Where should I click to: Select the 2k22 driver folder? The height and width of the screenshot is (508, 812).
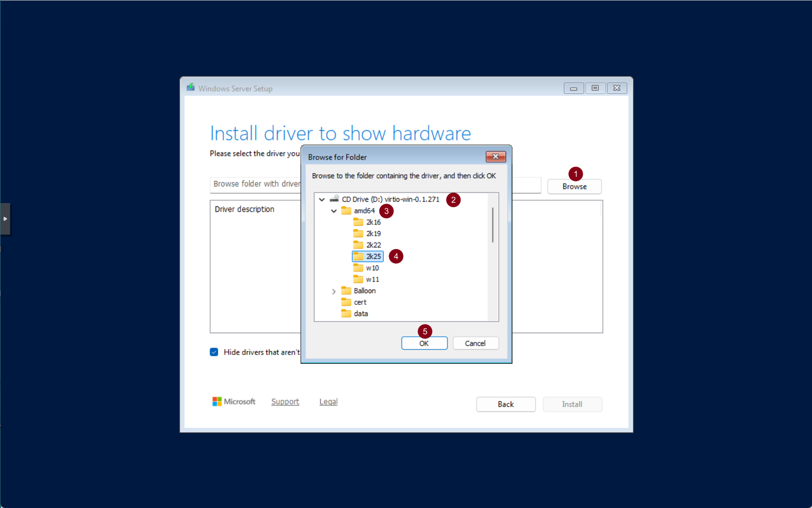pyautogui.click(x=373, y=245)
